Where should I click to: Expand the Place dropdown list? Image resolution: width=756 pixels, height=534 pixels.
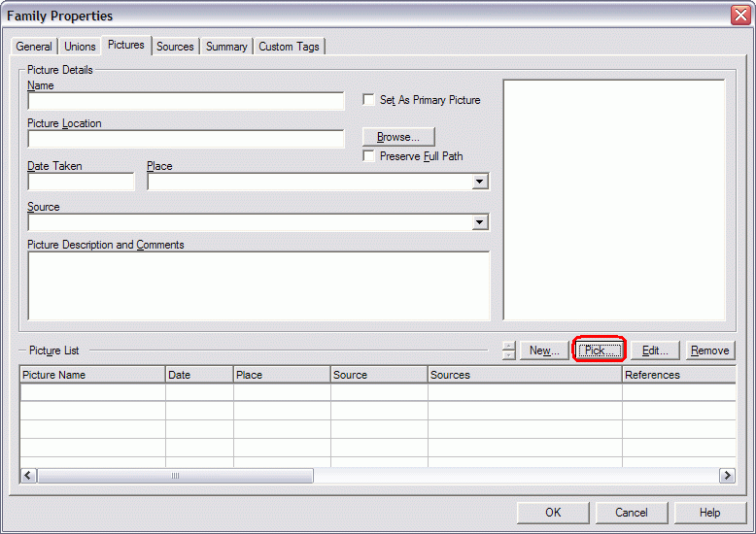point(479,183)
